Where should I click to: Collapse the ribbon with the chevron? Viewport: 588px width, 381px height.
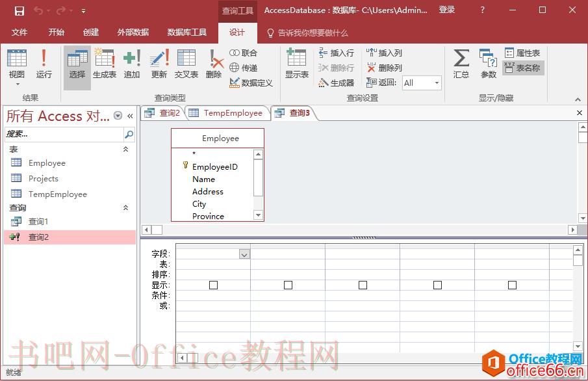tap(578, 99)
